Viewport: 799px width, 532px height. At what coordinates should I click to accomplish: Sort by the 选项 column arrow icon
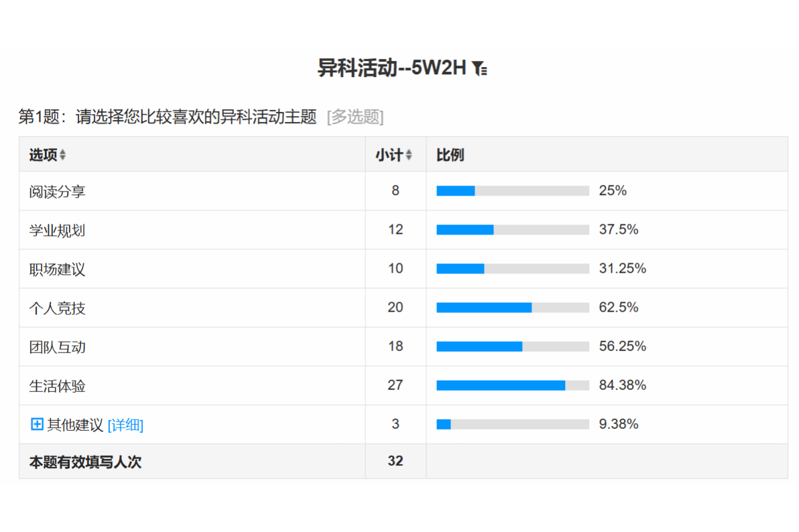click(63, 155)
